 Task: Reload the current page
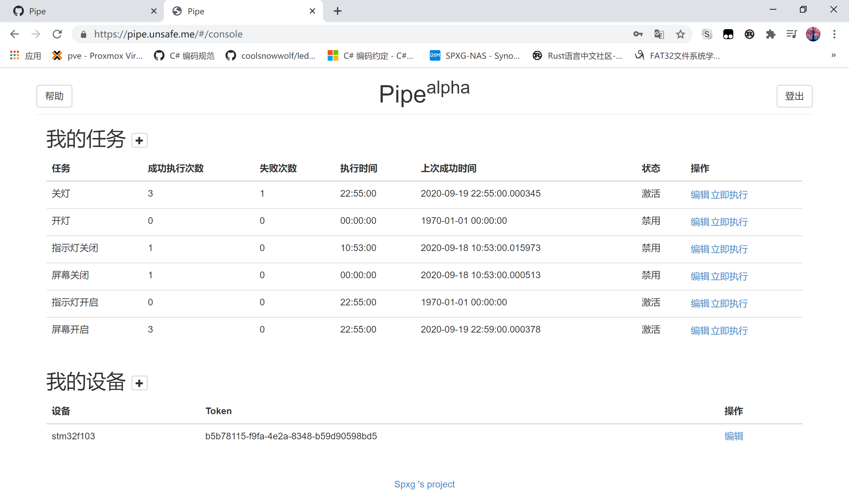57,34
